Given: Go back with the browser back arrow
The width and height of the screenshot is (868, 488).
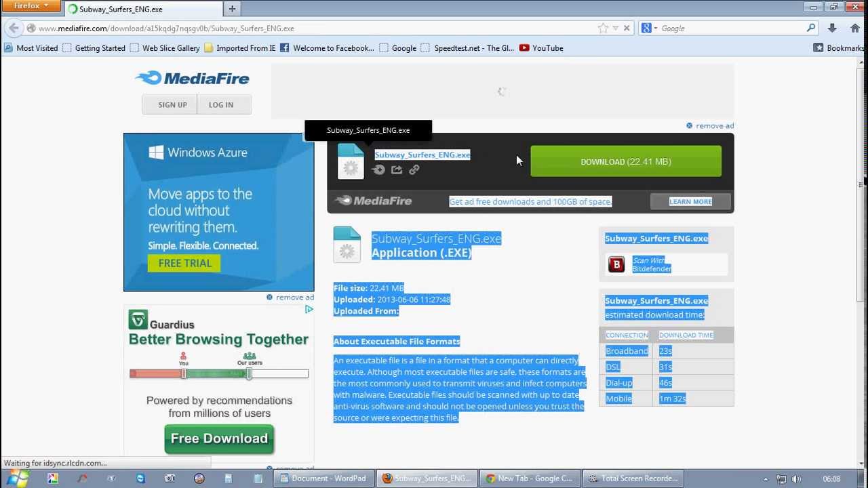Looking at the screenshot, I should 14,28.
